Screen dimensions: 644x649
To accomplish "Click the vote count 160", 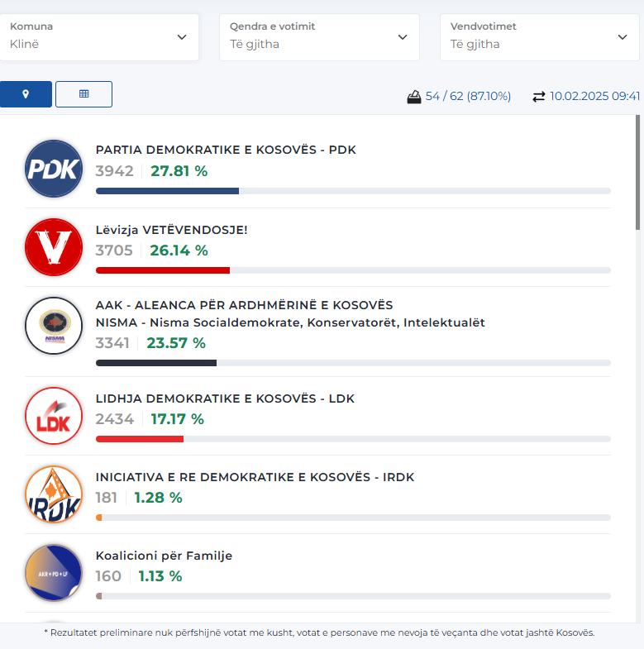I will point(108,576).
